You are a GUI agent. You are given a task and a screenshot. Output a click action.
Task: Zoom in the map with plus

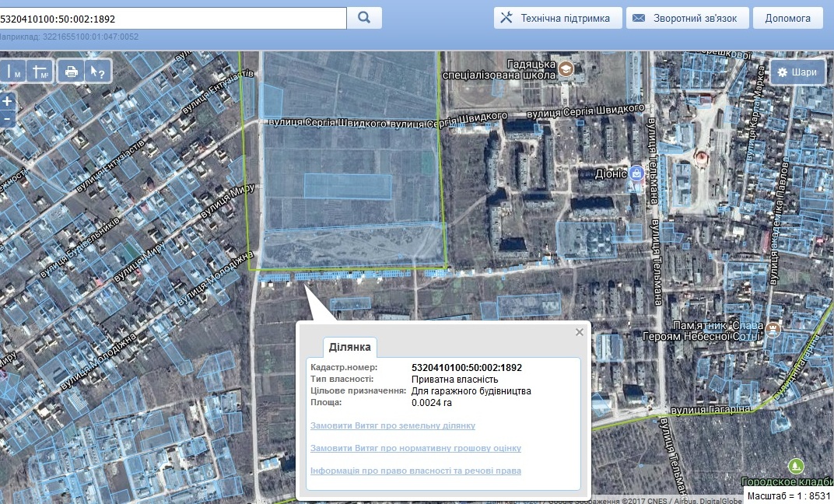tap(8, 101)
